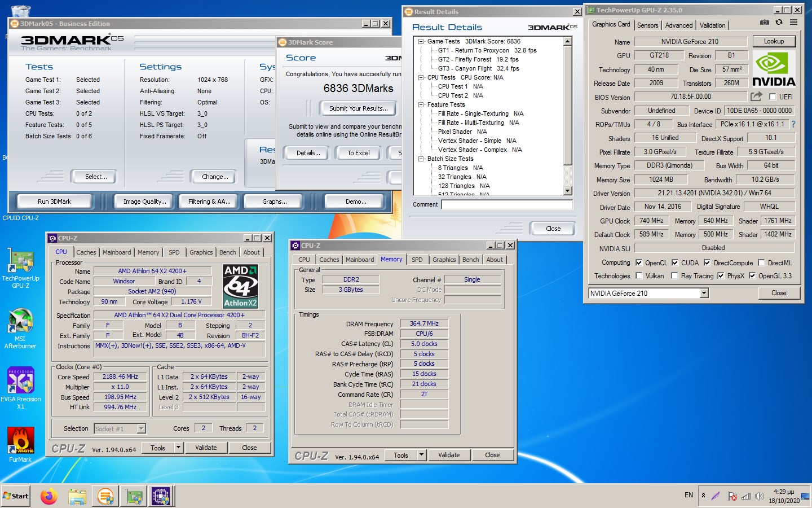Toggle the Vulkan checkbox
Screen dimensions: 812x508
coord(639,275)
